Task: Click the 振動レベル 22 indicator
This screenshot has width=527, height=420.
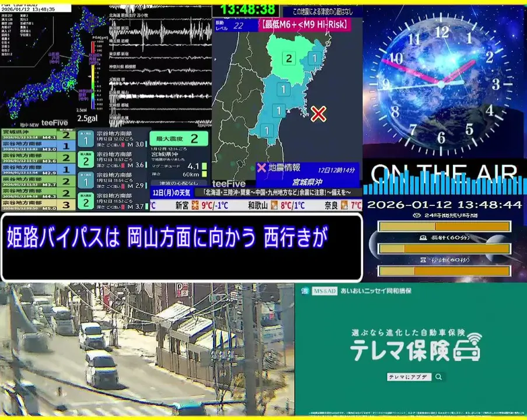Action: pos(236,26)
